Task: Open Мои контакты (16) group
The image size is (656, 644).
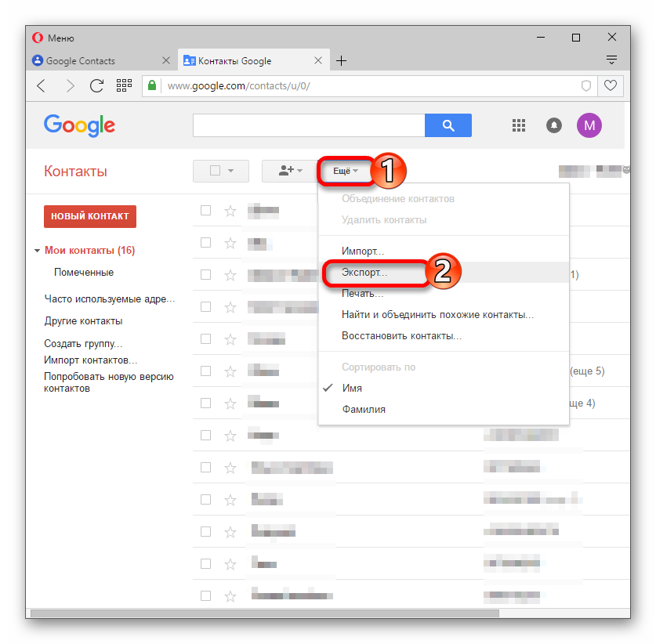Action: [89, 250]
